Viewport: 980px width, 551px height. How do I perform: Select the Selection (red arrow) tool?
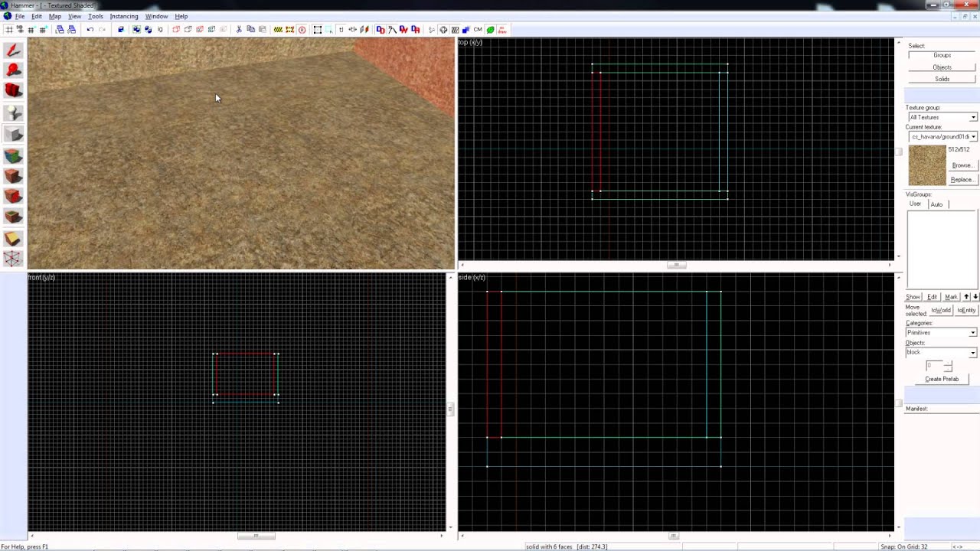13,51
